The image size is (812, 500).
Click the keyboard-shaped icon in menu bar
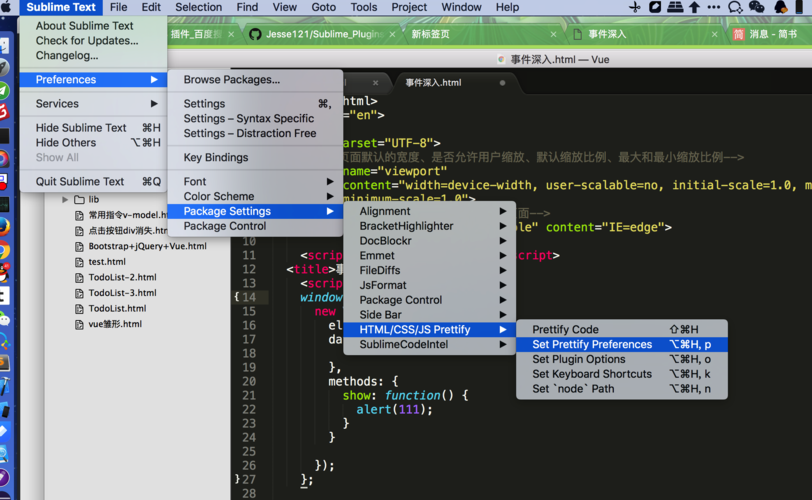675,7
